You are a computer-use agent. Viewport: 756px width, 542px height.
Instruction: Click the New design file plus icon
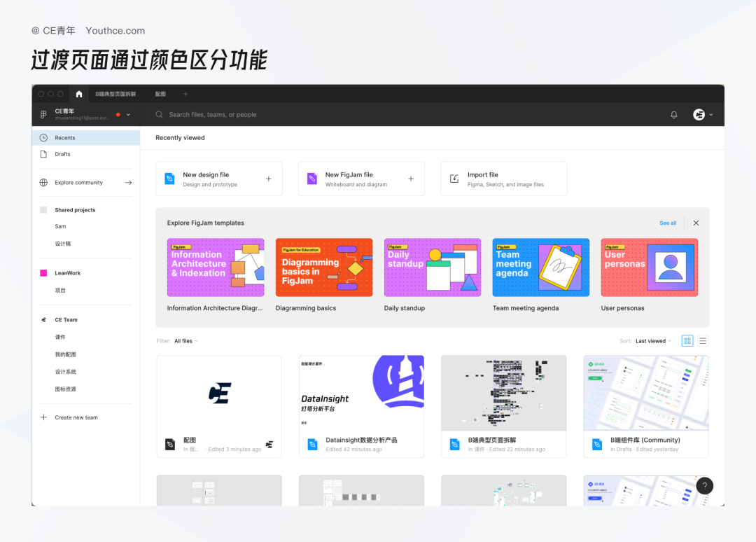point(269,179)
